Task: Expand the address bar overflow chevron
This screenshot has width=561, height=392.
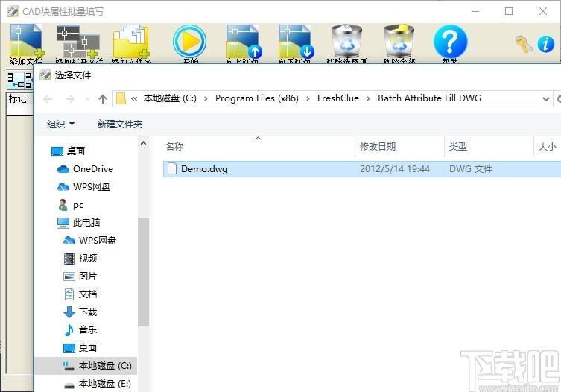Action: [x=134, y=98]
